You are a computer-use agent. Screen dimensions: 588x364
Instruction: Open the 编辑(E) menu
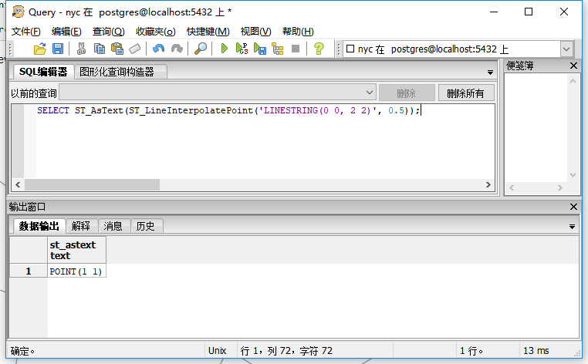[66, 32]
